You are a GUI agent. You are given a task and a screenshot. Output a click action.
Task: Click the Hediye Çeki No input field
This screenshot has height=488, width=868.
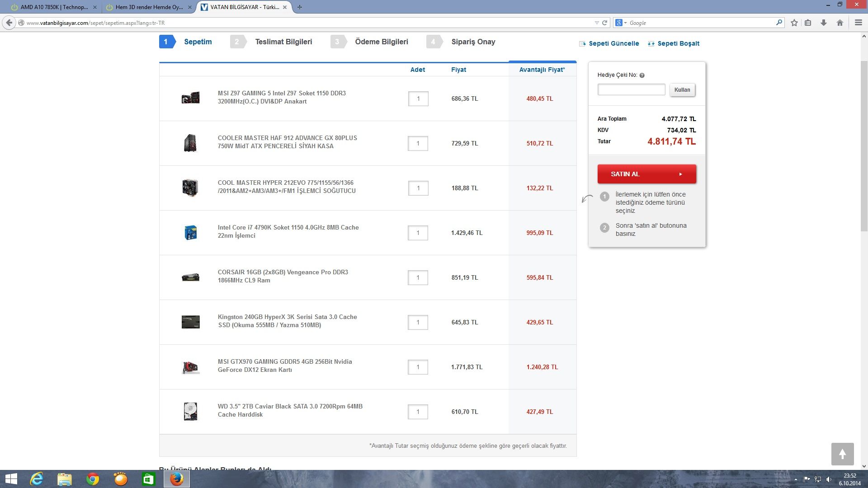631,89
